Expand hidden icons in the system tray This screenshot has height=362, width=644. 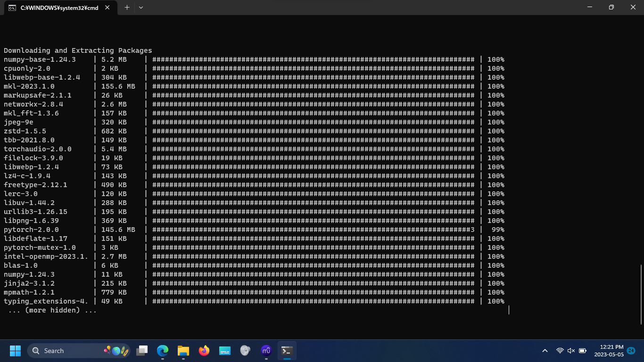coord(544,351)
